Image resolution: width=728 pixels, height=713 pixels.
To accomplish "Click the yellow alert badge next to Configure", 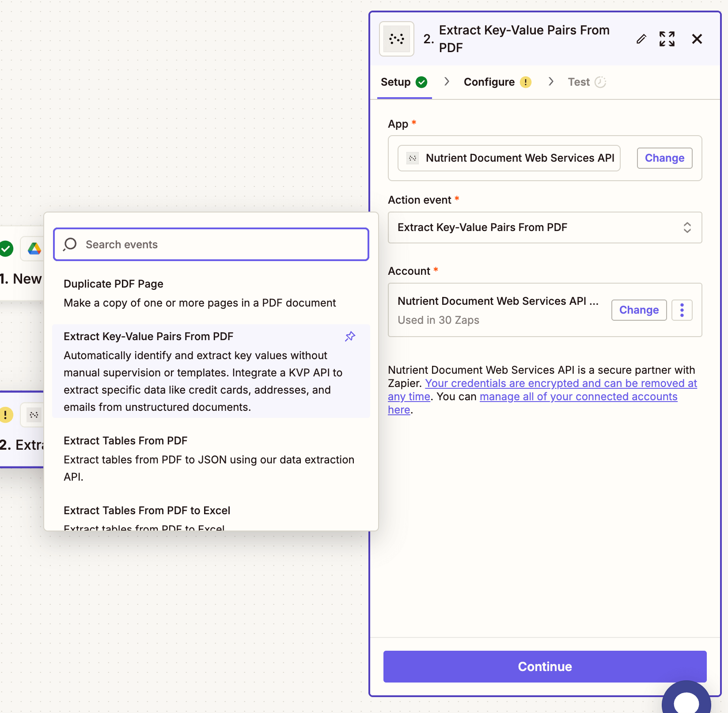I will pos(526,82).
